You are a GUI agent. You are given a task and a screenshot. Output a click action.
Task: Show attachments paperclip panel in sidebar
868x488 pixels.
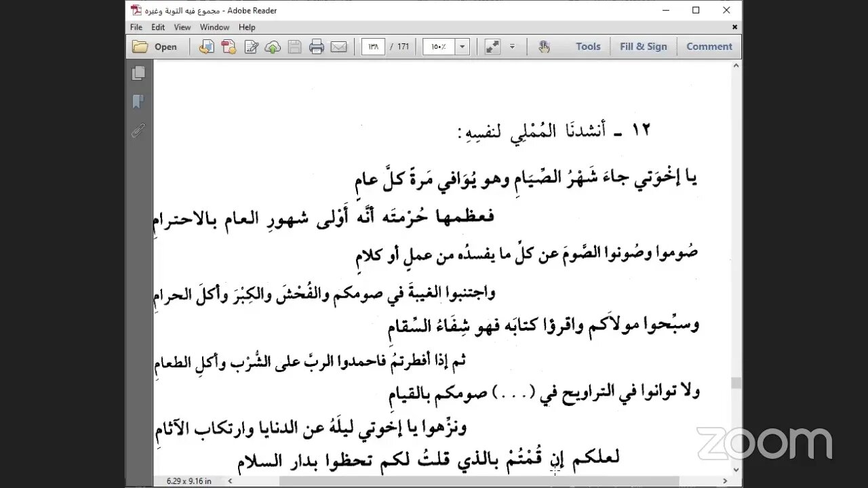pyautogui.click(x=139, y=131)
